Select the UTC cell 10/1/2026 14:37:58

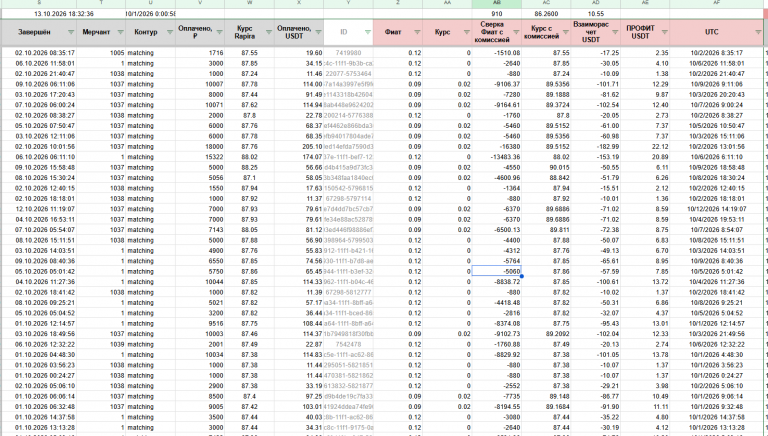coord(717,417)
